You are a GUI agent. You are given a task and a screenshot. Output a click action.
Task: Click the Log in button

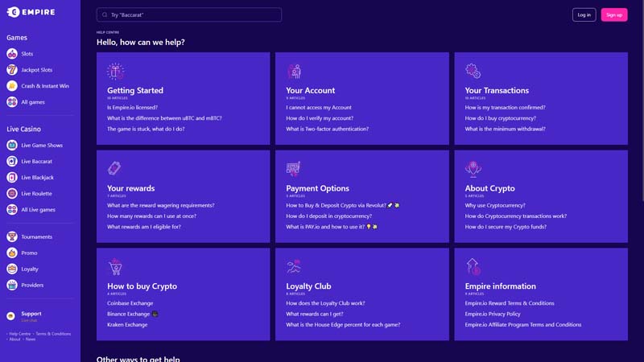tap(584, 14)
